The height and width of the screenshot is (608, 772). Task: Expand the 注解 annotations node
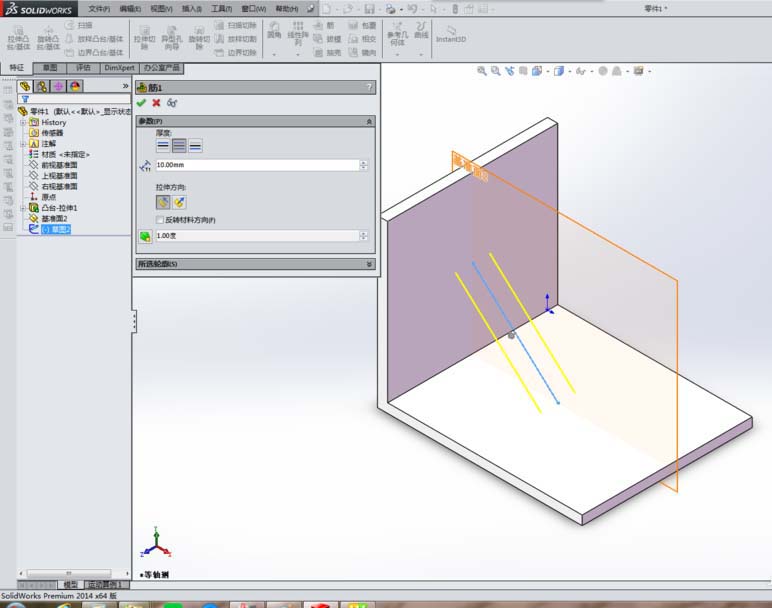pyautogui.click(x=23, y=144)
